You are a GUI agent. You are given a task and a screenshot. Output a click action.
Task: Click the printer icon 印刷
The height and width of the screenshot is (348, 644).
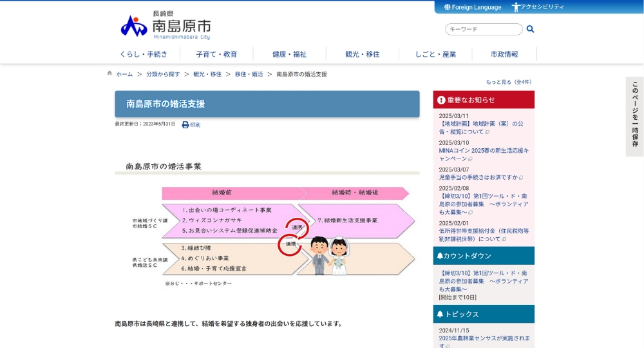[185, 124]
